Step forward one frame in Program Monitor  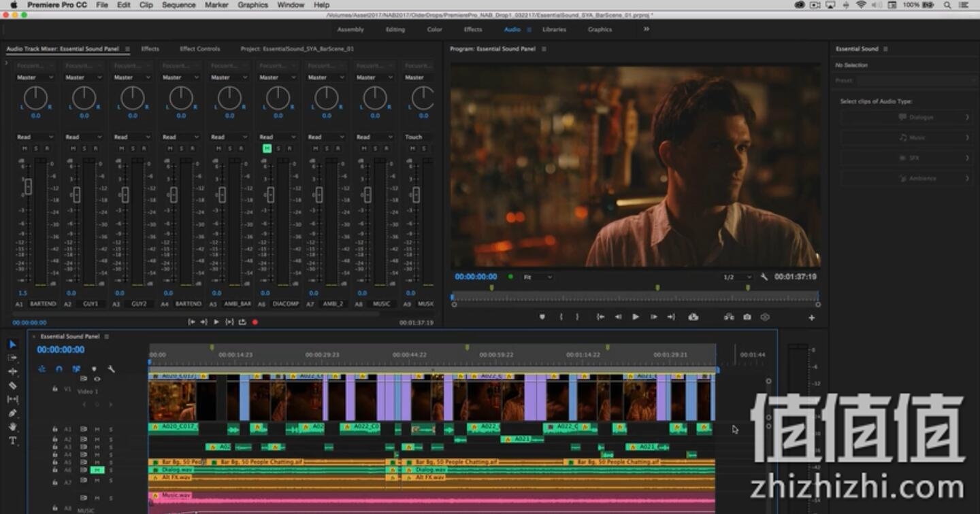point(653,317)
